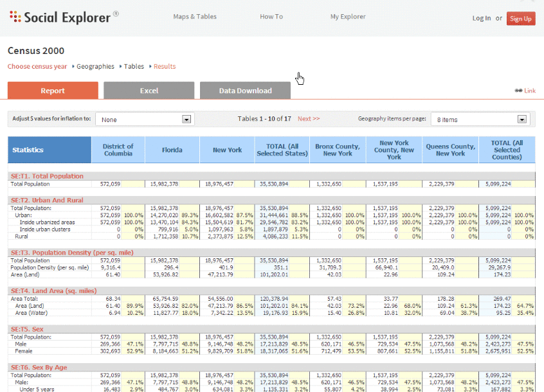Select the Inside urban clusters row label
The image size is (544, 392).
(x=45, y=229)
